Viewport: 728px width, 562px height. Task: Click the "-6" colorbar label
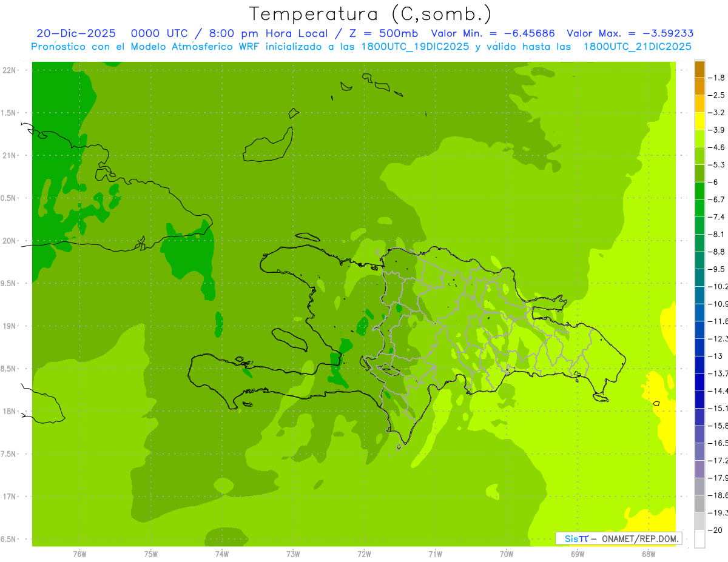tap(713, 182)
